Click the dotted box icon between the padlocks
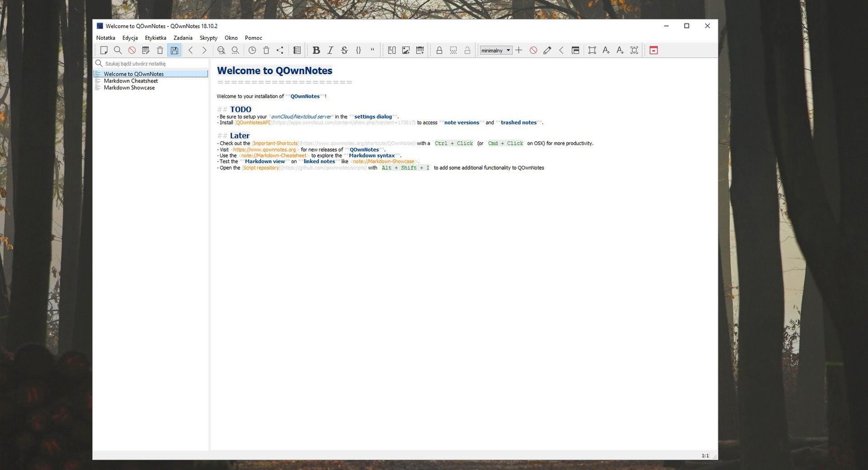Screen dimensions: 868x470 (453, 50)
